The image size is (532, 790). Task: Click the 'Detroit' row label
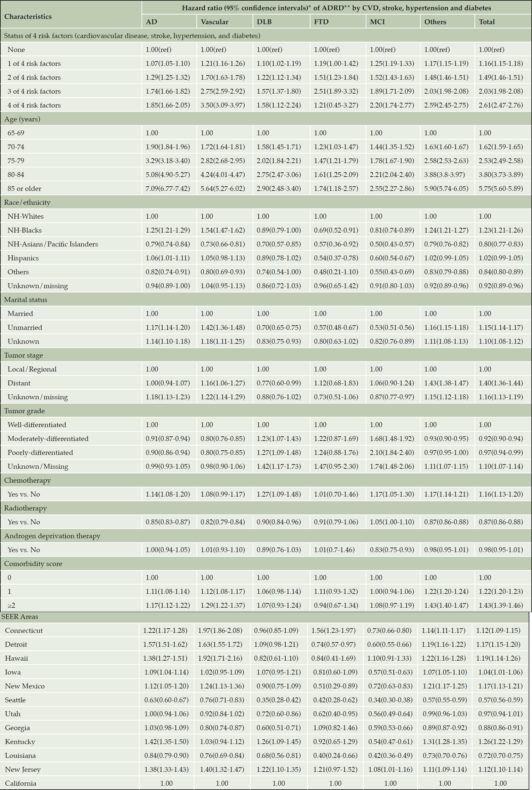point(16,644)
